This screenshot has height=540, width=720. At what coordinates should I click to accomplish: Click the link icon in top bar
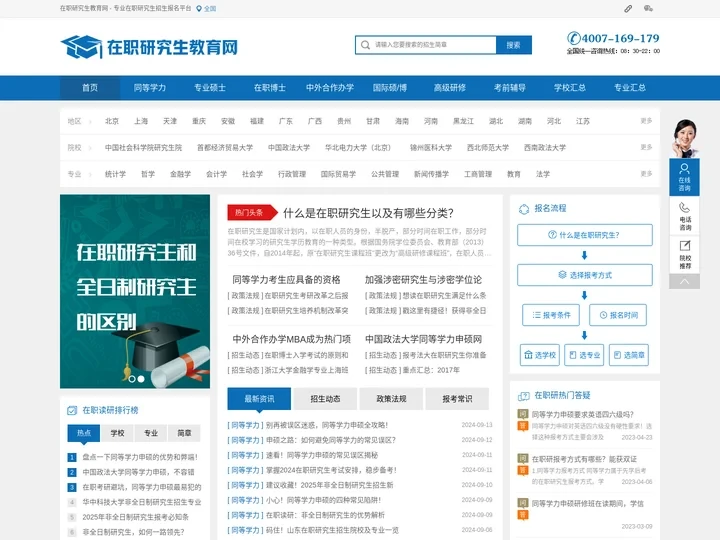[628, 8]
